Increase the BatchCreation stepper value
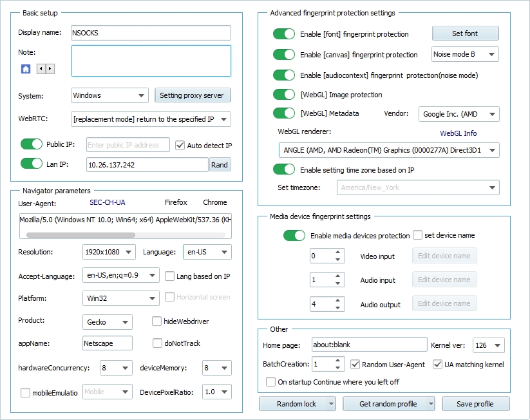 (337, 361)
